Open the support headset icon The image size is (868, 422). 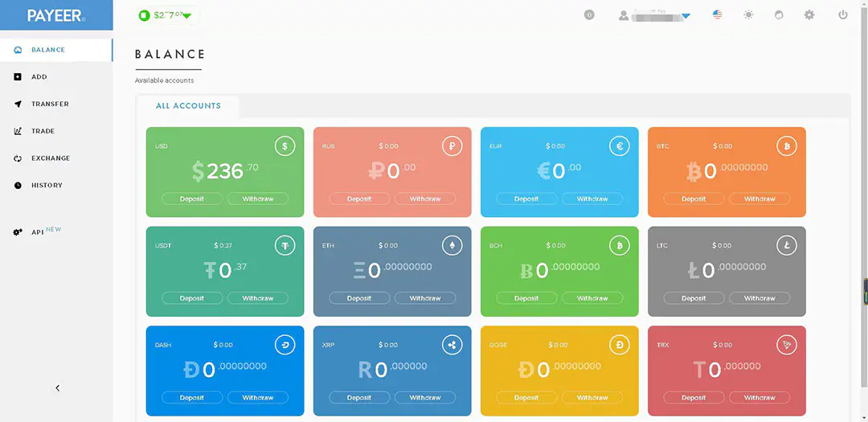pos(779,14)
